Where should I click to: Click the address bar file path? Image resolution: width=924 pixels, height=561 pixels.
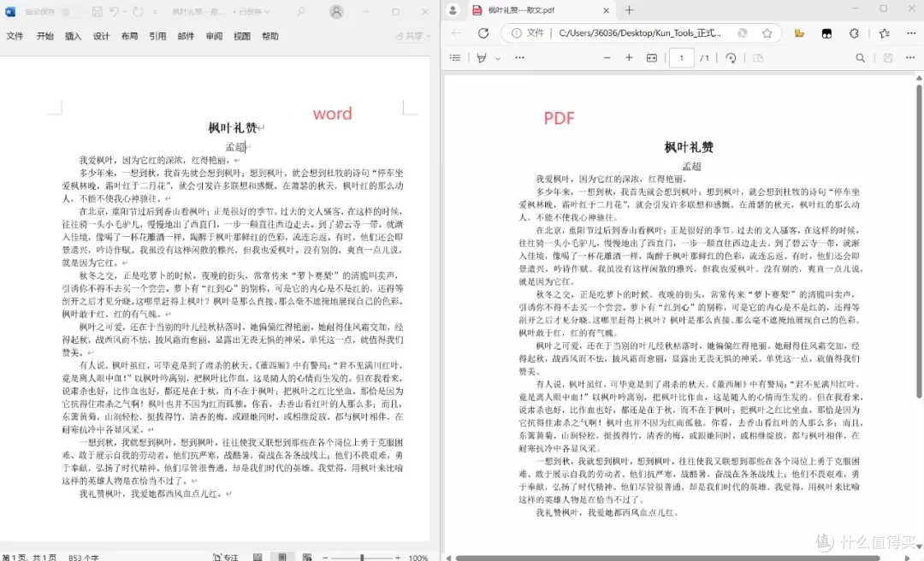639,33
